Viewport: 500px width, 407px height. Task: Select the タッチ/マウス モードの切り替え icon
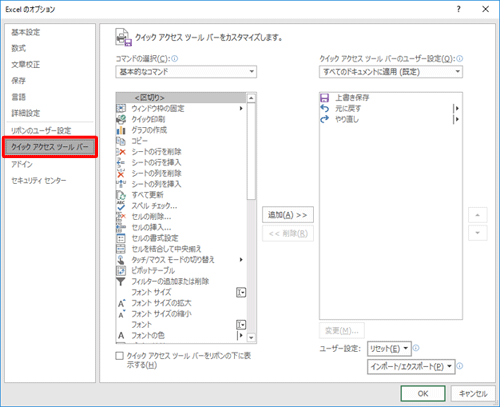(x=121, y=260)
